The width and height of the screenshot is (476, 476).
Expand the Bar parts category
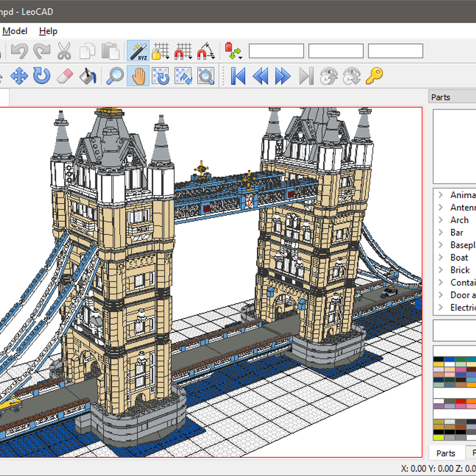click(x=441, y=232)
